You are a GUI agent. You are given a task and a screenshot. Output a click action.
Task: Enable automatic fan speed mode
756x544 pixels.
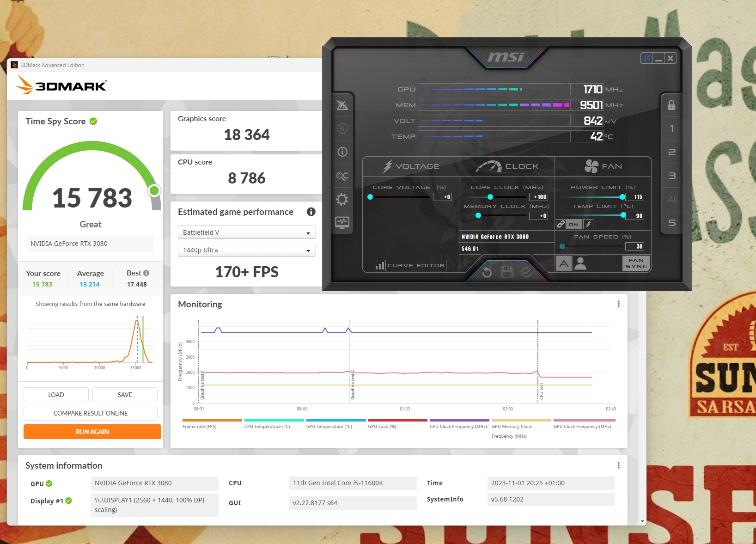564,263
